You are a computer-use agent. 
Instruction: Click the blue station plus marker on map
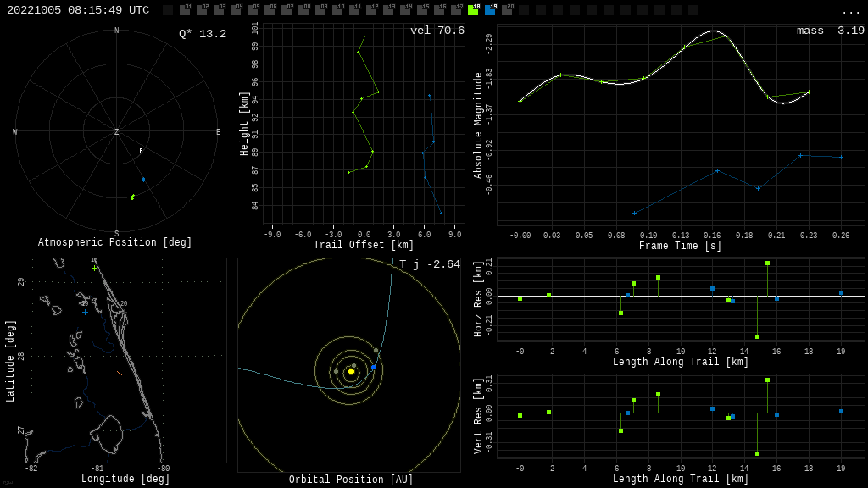point(86,313)
